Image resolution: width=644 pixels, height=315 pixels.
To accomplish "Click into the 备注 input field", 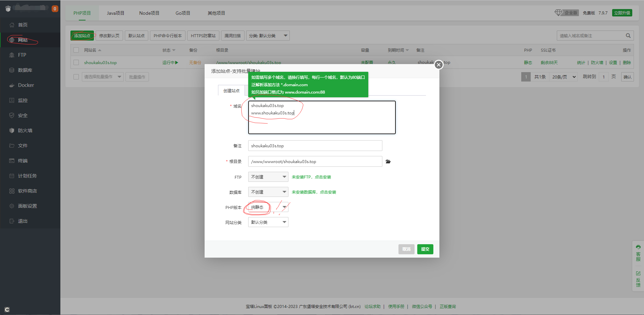I will [x=315, y=146].
